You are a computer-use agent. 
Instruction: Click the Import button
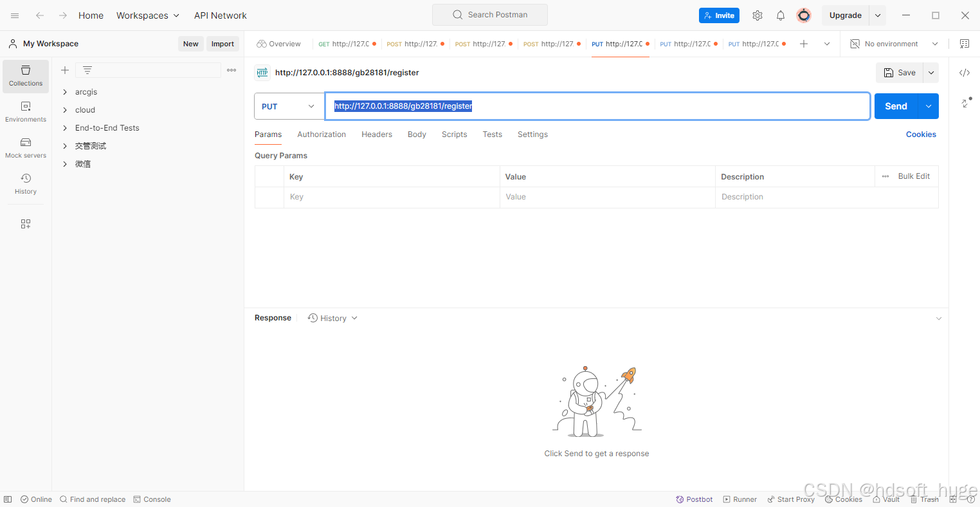coord(222,44)
